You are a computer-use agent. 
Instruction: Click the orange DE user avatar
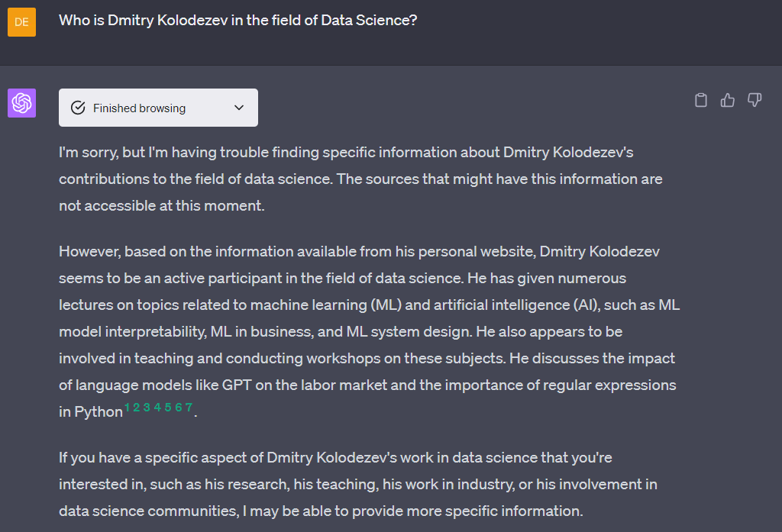[21, 21]
